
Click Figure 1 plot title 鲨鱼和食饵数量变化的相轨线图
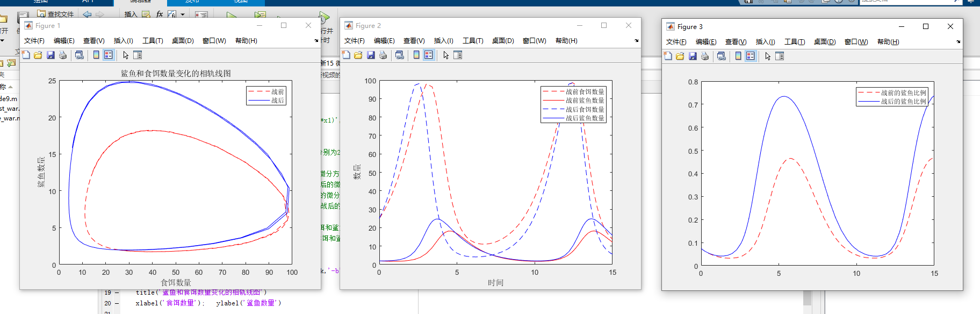coord(176,73)
